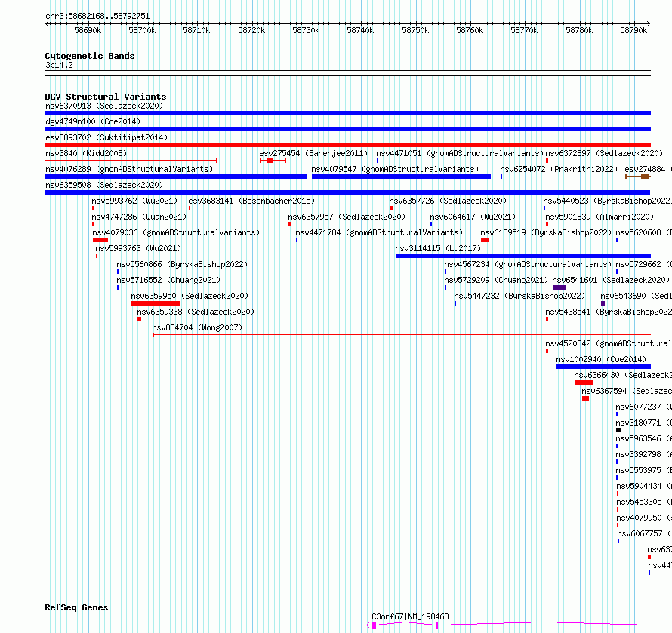672x633 pixels.
Task: Click the nsv6367594 variant label
Action: [x=627, y=391]
